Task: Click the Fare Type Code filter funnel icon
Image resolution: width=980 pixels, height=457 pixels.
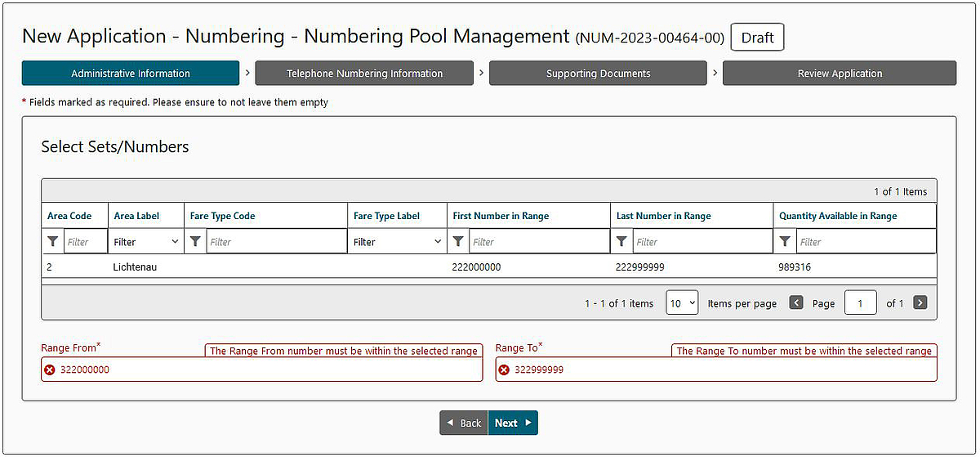Action: point(196,242)
